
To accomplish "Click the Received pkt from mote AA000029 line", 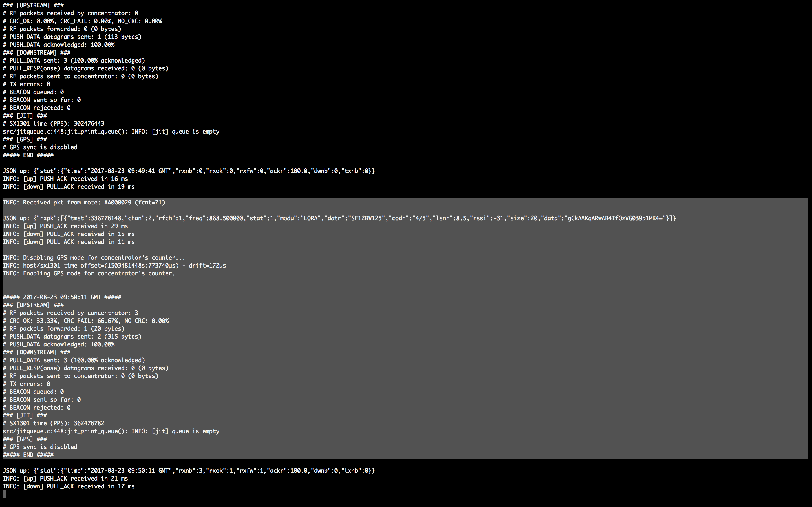I will pos(84,202).
